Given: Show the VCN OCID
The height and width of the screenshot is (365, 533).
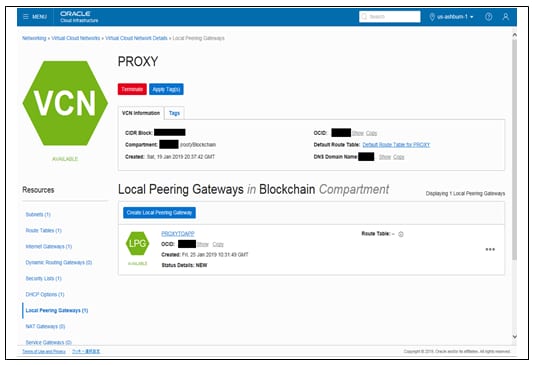Looking at the screenshot, I should point(358,133).
